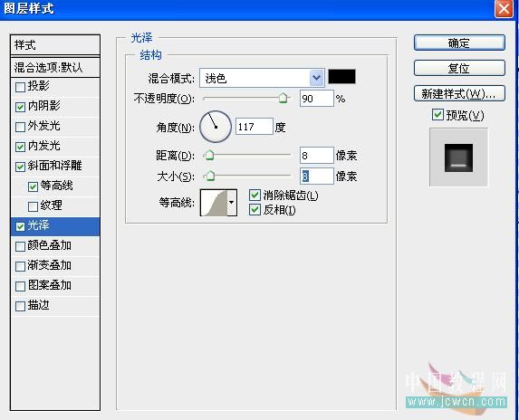The height and width of the screenshot is (420, 519).
Task: Toggle the 反相 invert checkbox
Action: point(255,210)
